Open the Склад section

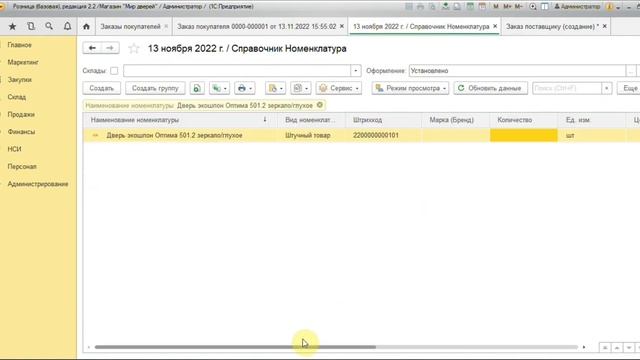point(17,97)
